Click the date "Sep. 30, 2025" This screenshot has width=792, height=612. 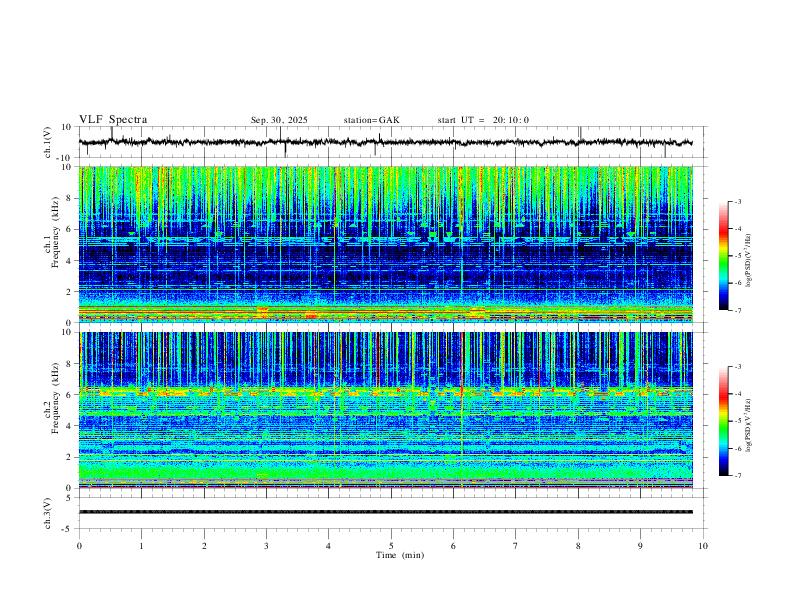(279, 120)
